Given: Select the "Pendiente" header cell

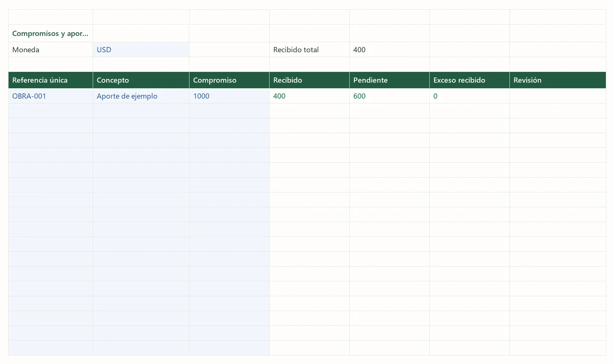Looking at the screenshot, I should click(389, 80).
